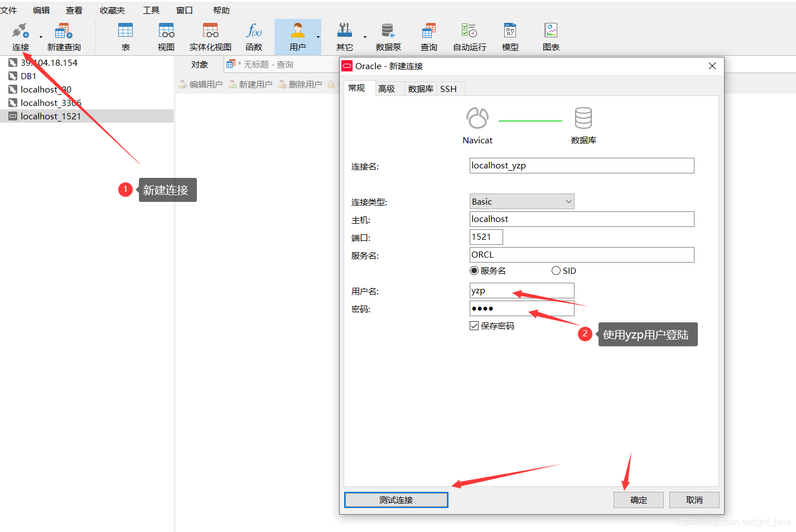Screen dimensions: 796x532
Task: Switch to the Advanced (高级) tab
Action: tap(387, 89)
